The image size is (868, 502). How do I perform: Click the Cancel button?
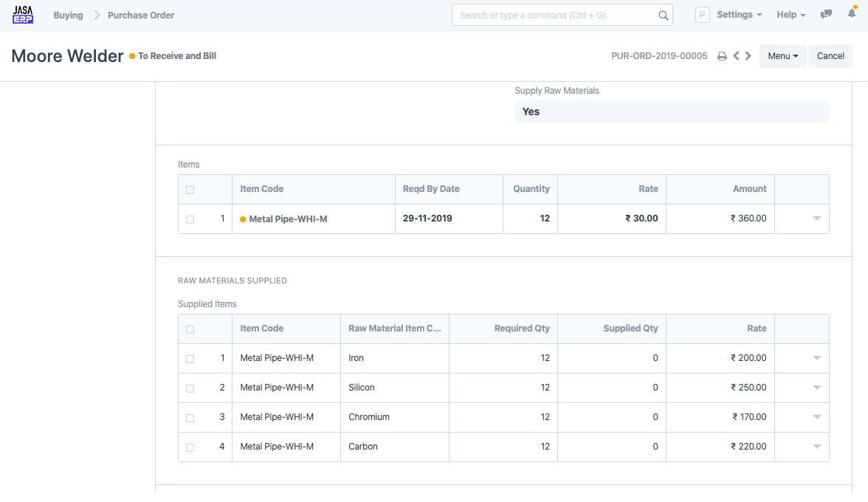click(x=830, y=56)
